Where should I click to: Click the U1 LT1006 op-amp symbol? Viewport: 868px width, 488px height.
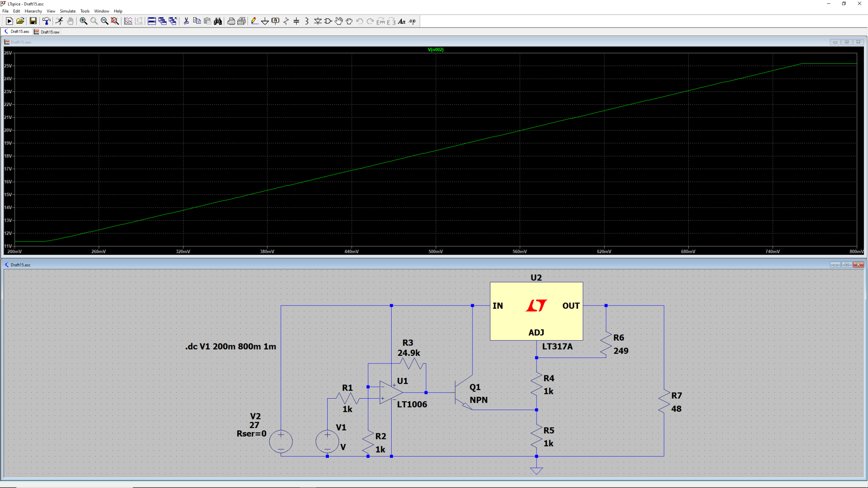coord(391,392)
